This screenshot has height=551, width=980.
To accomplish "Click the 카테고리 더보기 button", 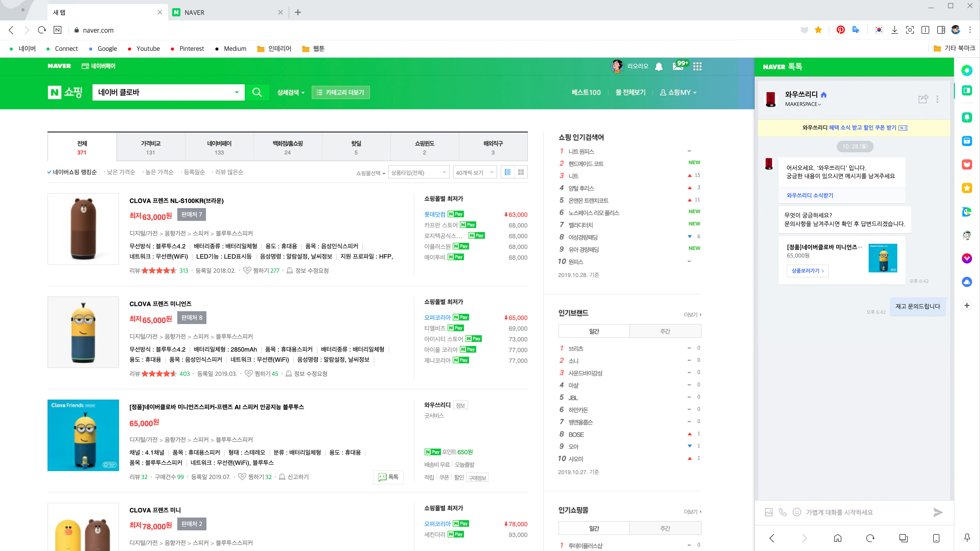I will point(341,92).
